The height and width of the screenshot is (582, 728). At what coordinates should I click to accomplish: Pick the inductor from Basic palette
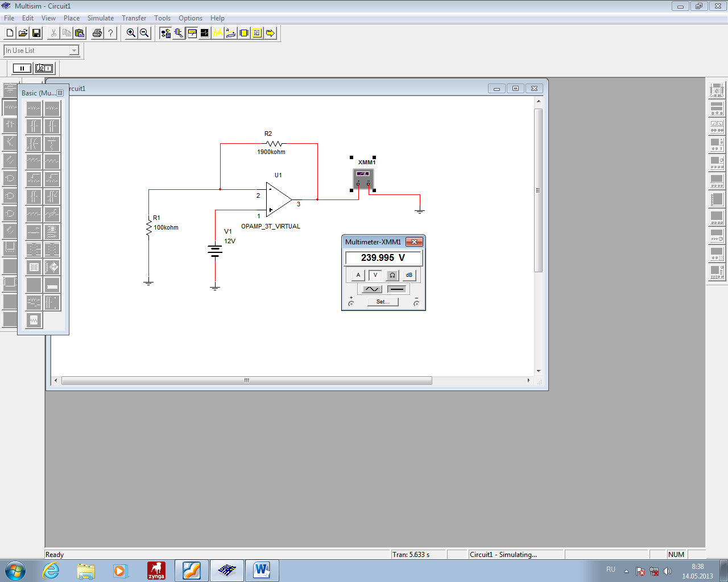point(34,161)
